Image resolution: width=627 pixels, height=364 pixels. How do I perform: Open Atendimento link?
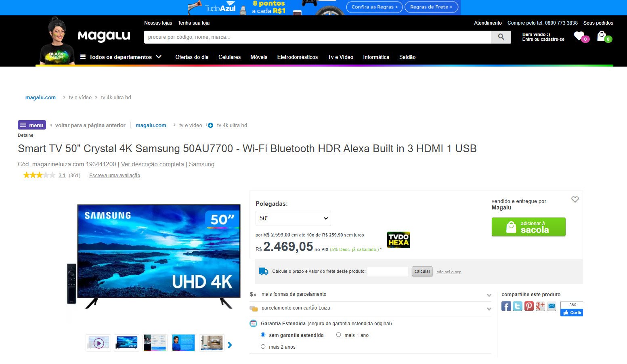coord(488,23)
